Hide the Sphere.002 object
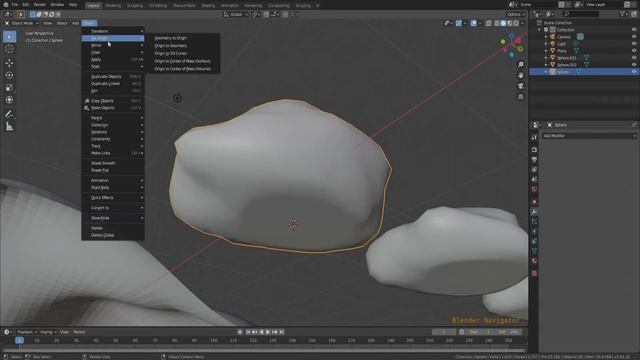The image size is (640, 360). (x=634, y=64)
